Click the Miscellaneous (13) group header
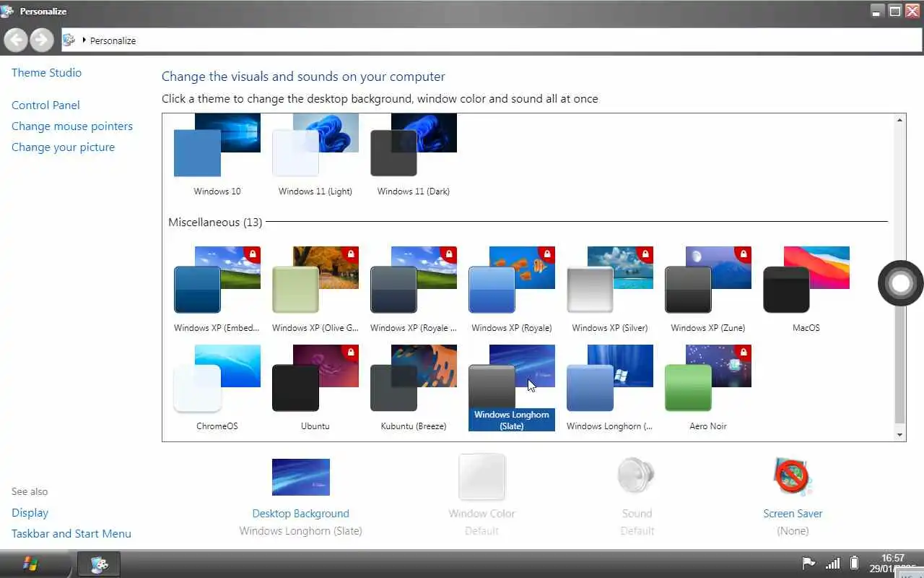 (215, 222)
